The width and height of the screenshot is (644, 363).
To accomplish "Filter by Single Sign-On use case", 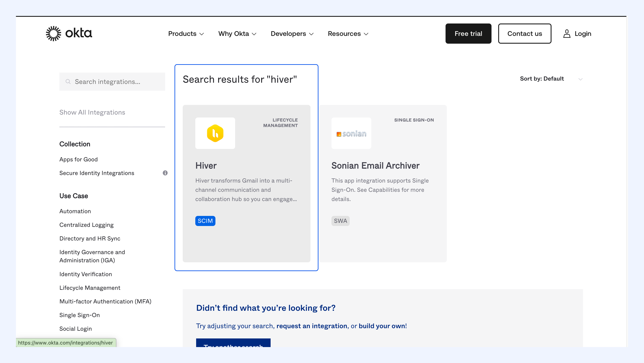I will pos(80,315).
